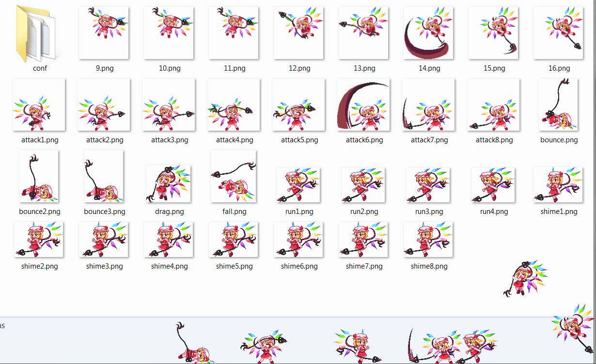Click the drag.png file name text
The image size is (596, 364).
170,212
